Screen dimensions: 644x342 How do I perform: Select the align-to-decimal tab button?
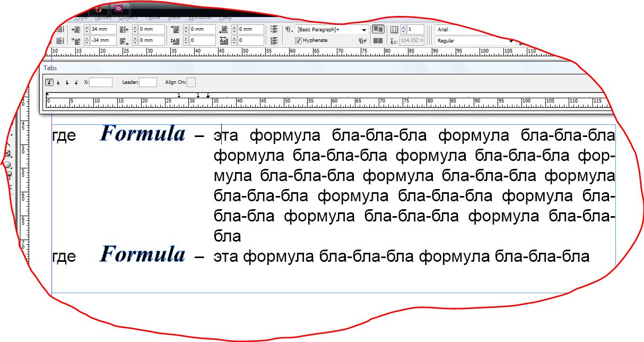tap(76, 82)
